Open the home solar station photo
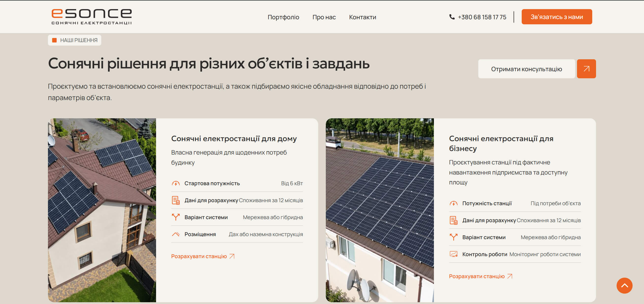This screenshot has width=644, height=304. click(x=102, y=210)
